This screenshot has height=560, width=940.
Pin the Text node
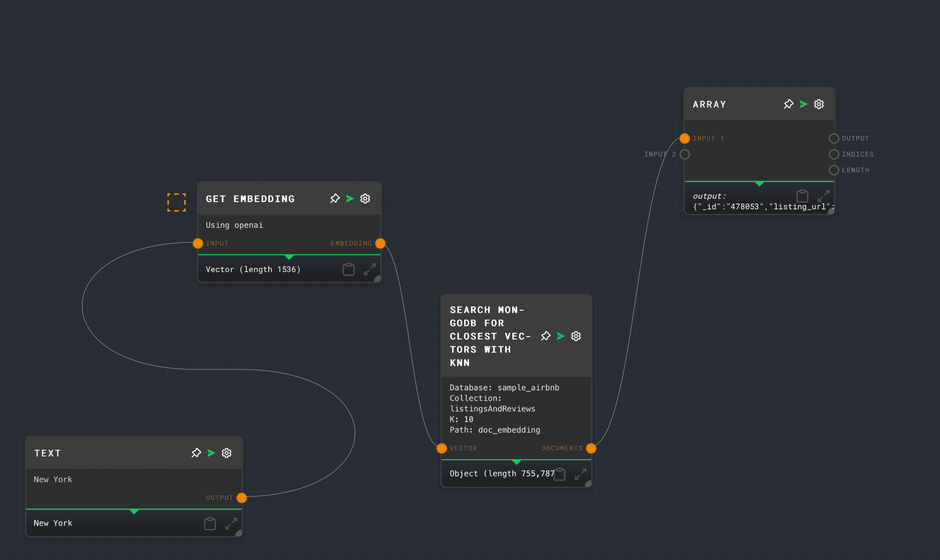[x=196, y=453]
